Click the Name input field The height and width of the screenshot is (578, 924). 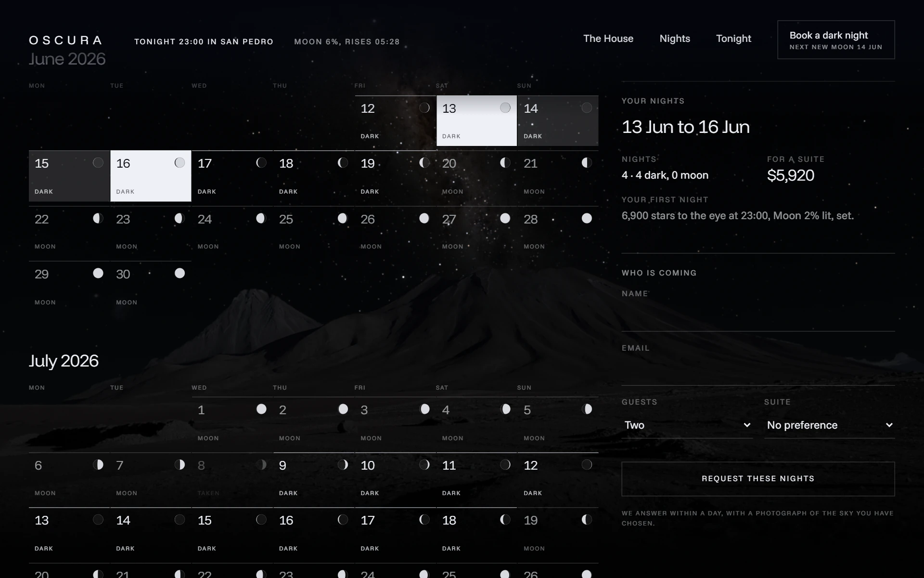pyautogui.click(x=758, y=316)
